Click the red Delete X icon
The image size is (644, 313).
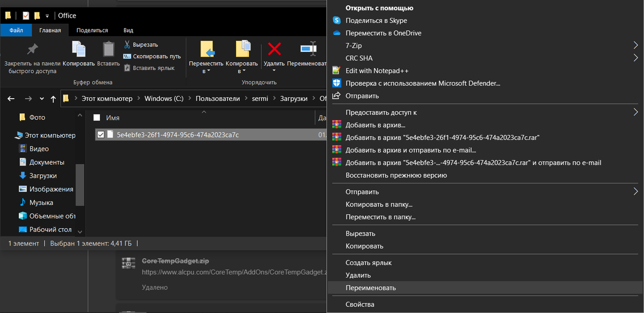click(274, 49)
